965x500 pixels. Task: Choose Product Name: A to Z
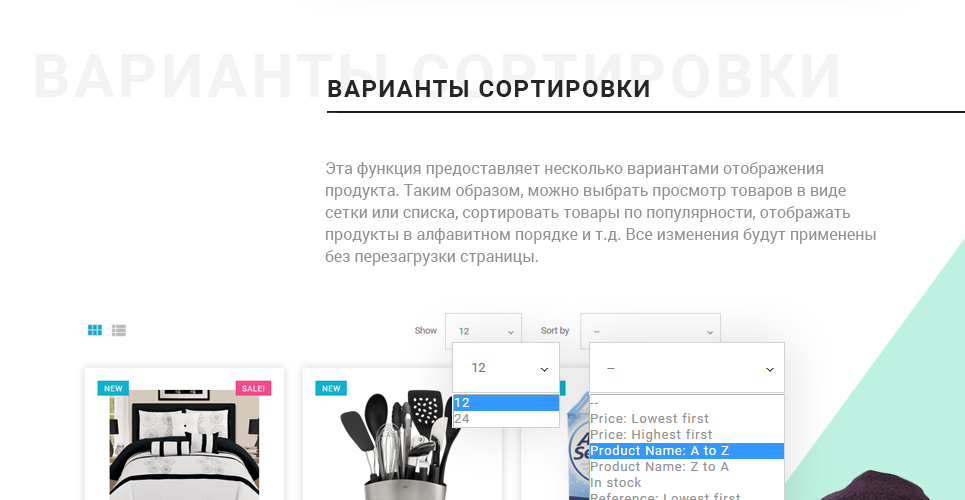[687, 451]
